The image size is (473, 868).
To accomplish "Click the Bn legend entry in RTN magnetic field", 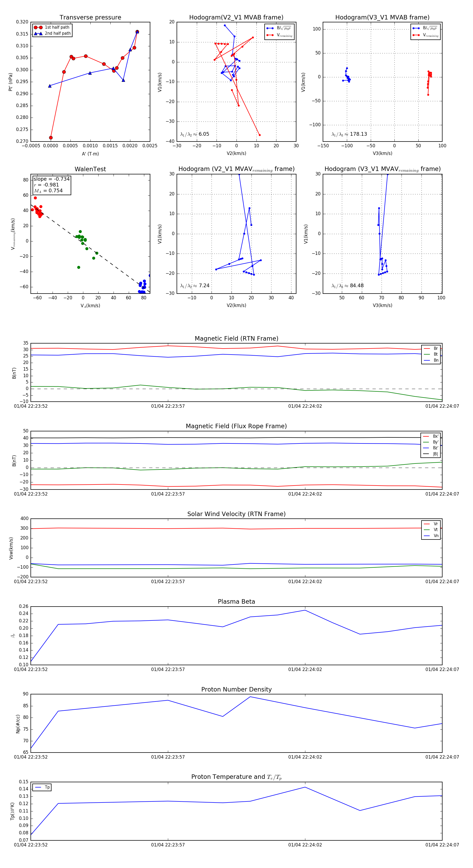I will (431, 360).
